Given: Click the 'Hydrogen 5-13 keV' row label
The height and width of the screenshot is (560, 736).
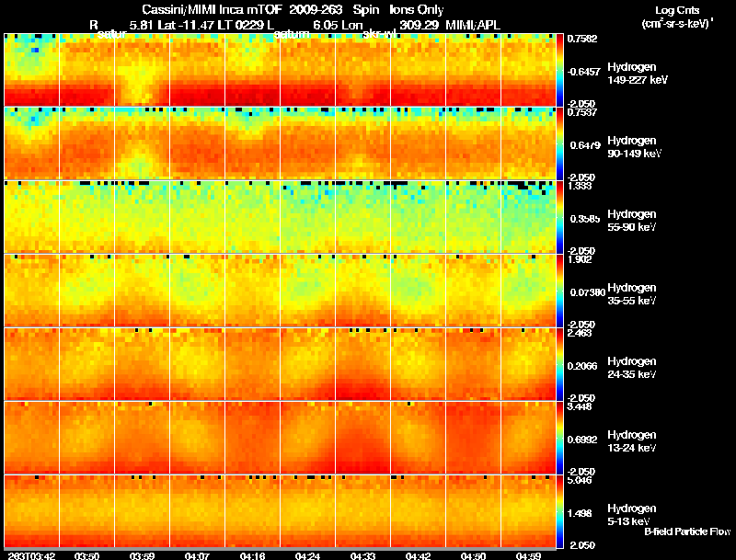Looking at the screenshot, I should click(x=632, y=515).
